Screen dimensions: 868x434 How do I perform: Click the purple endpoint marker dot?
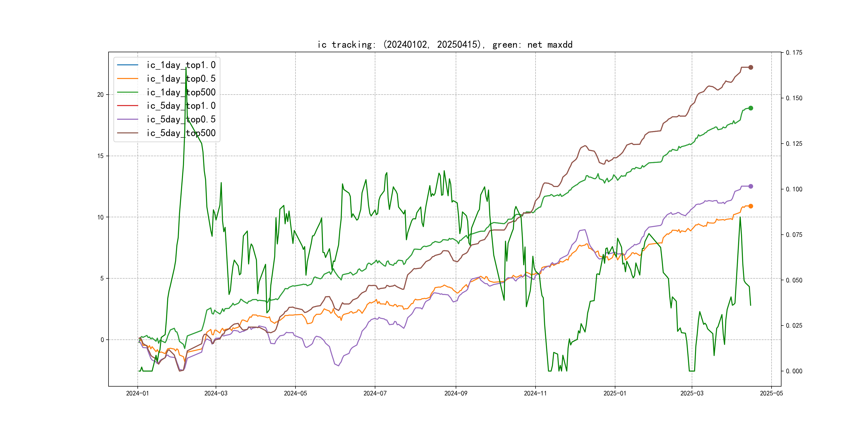(750, 186)
